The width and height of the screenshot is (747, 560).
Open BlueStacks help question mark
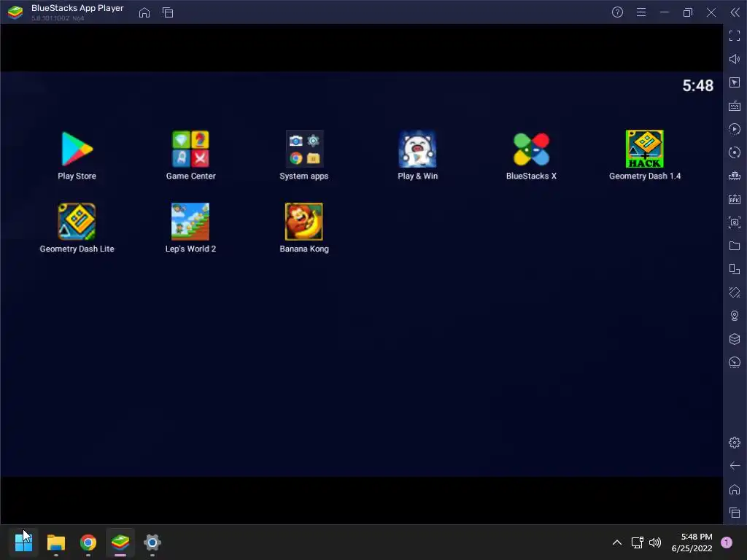point(617,12)
